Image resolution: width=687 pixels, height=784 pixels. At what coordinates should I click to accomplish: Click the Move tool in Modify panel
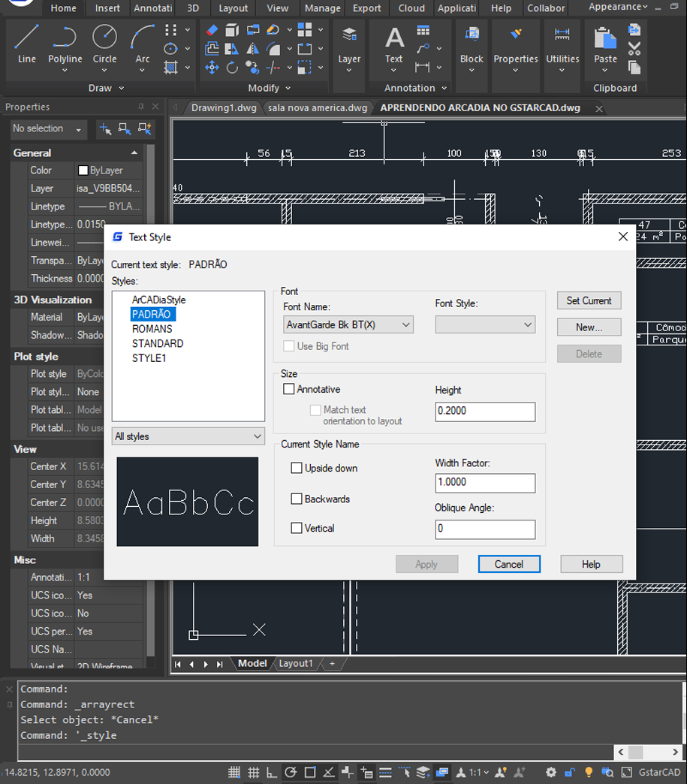pos(212,68)
